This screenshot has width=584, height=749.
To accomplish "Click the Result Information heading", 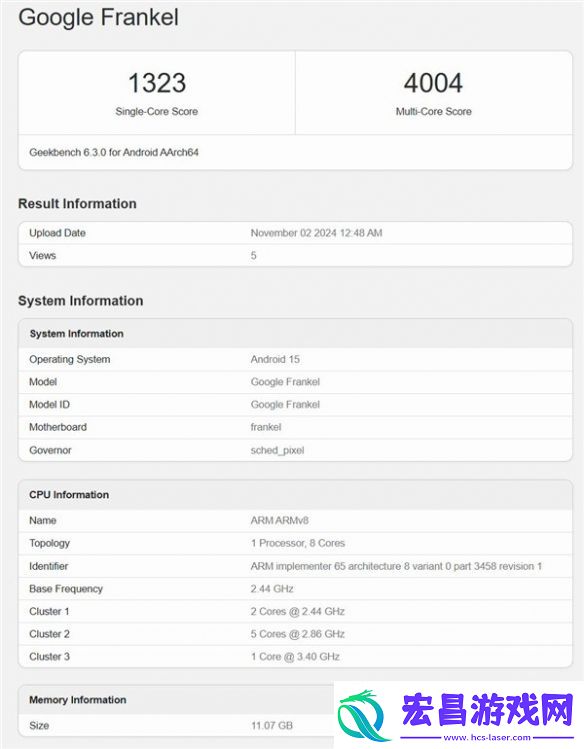I will tap(77, 203).
